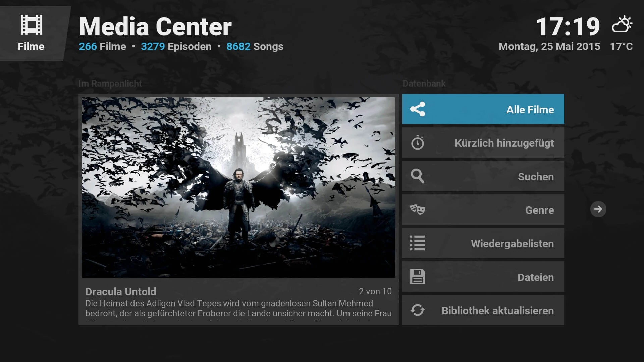Click the date 'Montag, 25 Mai 2015'
This screenshot has height=362, width=644.
tap(549, 46)
